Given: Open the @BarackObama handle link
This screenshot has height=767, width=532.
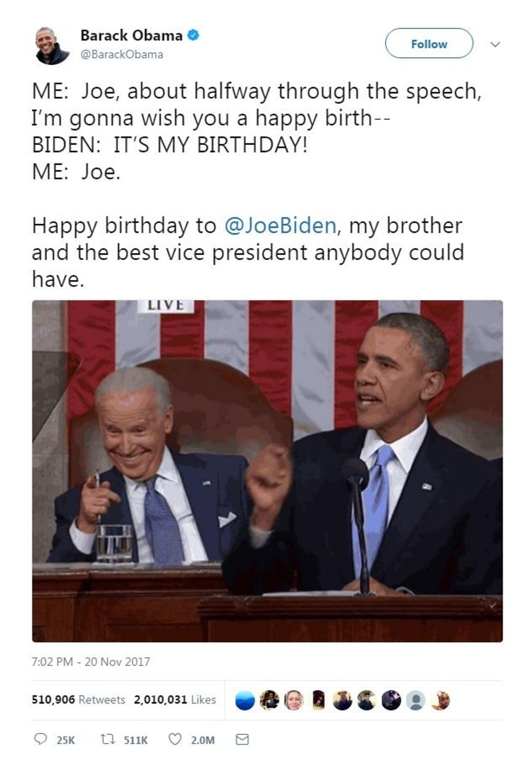Looking at the screenshot, I should (x=122, y=54).
